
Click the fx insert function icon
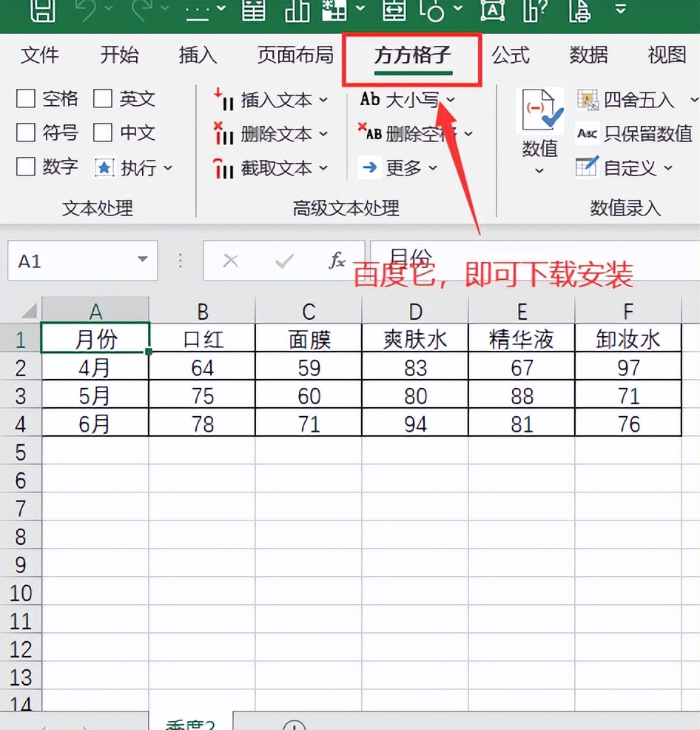click(337, 261)
